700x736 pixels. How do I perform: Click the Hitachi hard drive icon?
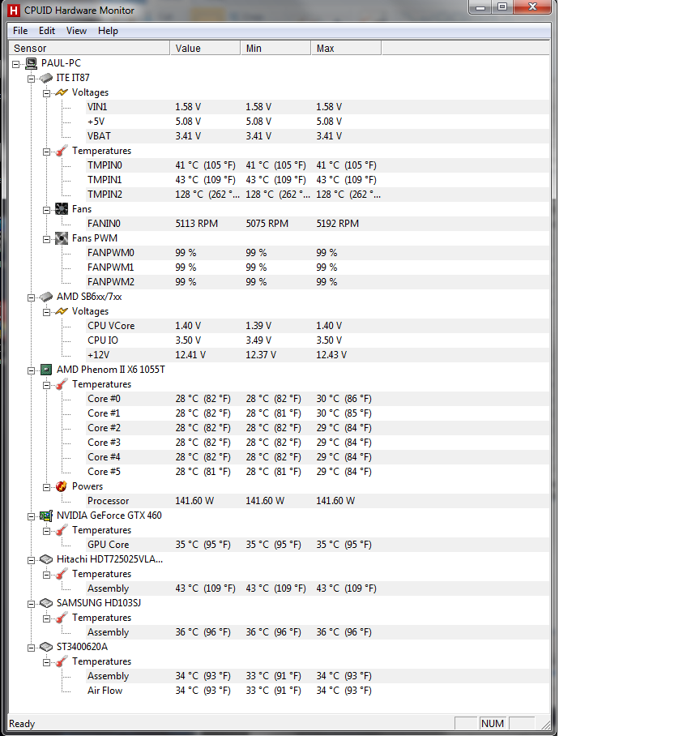[x=46, y=559]
